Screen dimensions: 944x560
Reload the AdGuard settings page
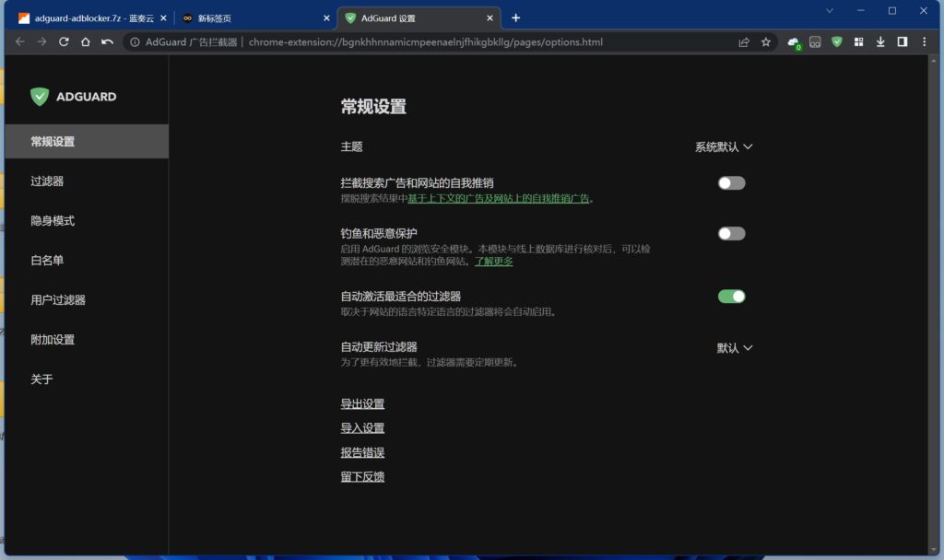coord(64,42)
